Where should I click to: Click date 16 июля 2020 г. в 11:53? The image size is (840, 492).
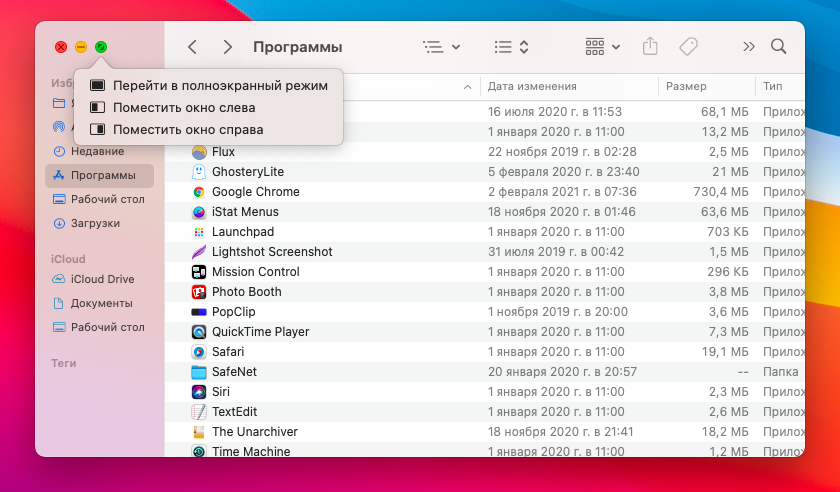coord(554,111)
